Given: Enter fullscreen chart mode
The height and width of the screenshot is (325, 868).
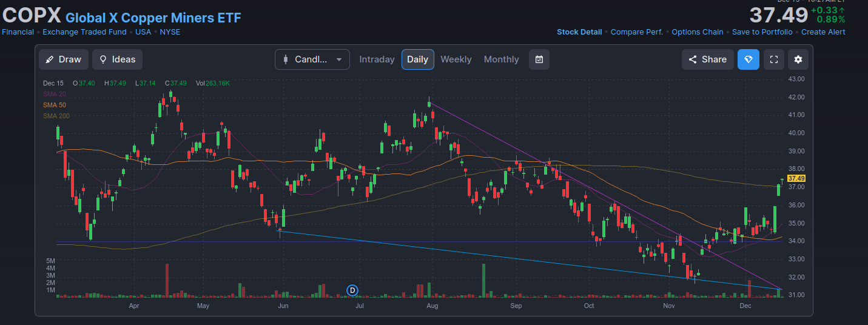Looking at the screenshot, I should coord(773,59).
